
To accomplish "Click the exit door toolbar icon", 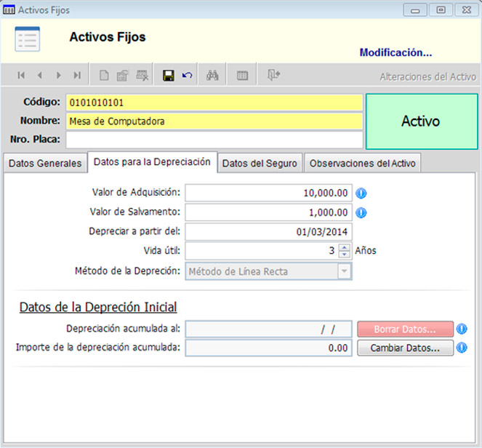I will [x=273, y=76].
